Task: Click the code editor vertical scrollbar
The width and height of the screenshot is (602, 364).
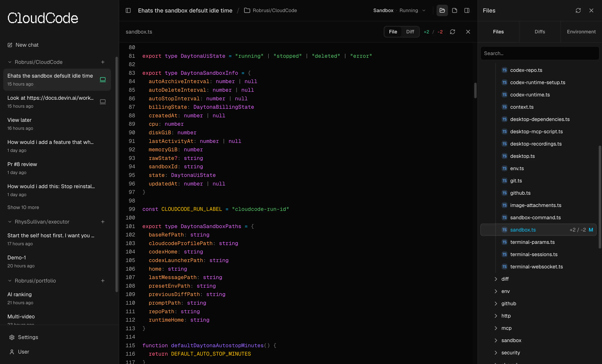Action: coord(475,90)
